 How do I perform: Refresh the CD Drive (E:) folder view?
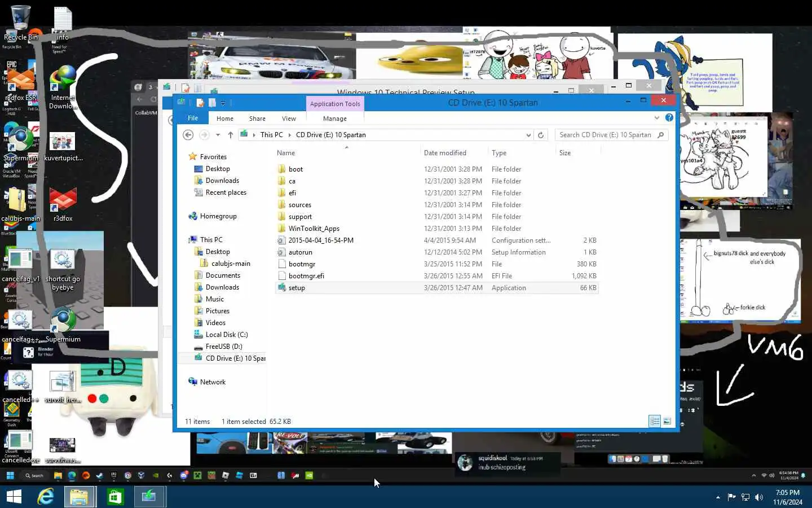coord(541,135)
